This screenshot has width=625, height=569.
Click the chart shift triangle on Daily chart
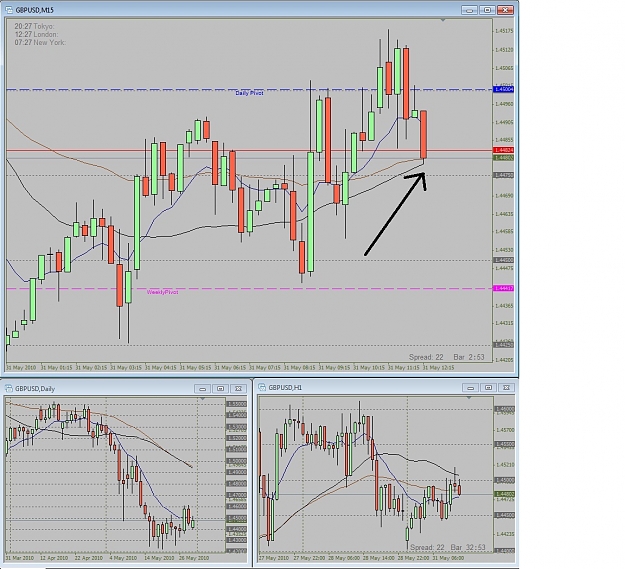[x=202, y=398]
